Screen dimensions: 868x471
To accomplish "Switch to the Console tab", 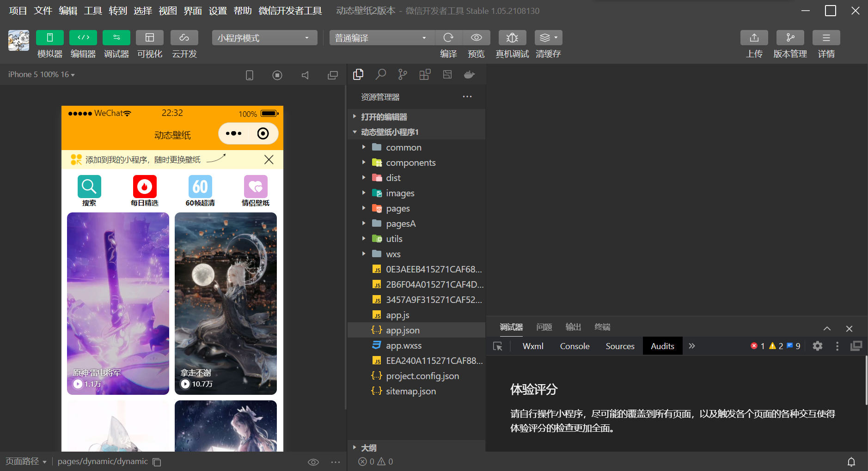I will 575,346.
